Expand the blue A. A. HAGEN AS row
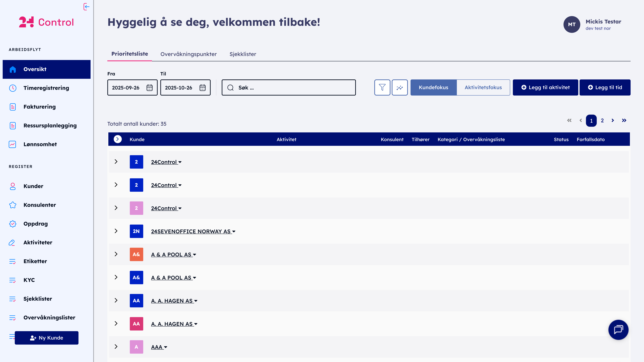Viewport: 644px width, 362px height. tap(116, 300)
